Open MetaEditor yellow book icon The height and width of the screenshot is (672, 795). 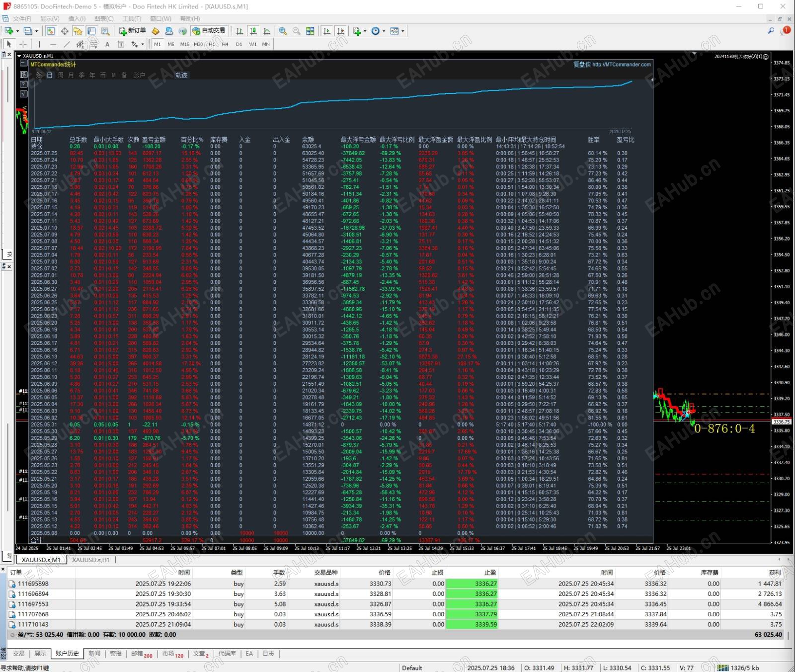point(156,31)
